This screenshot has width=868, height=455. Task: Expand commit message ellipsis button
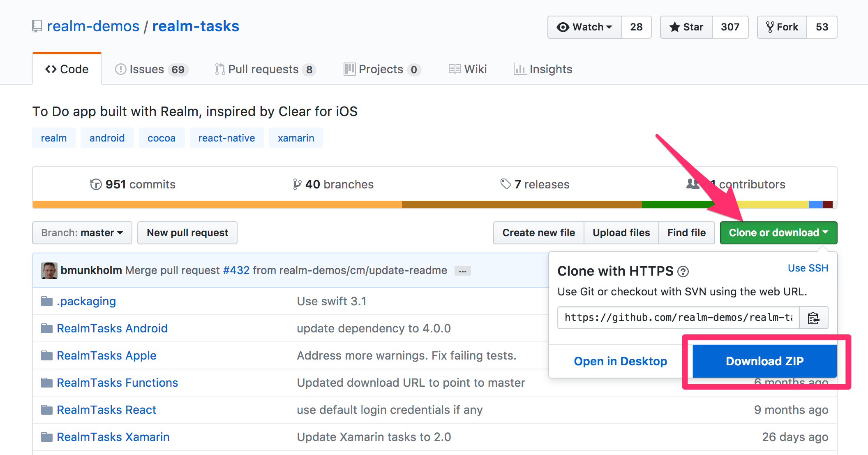point(462,271)
